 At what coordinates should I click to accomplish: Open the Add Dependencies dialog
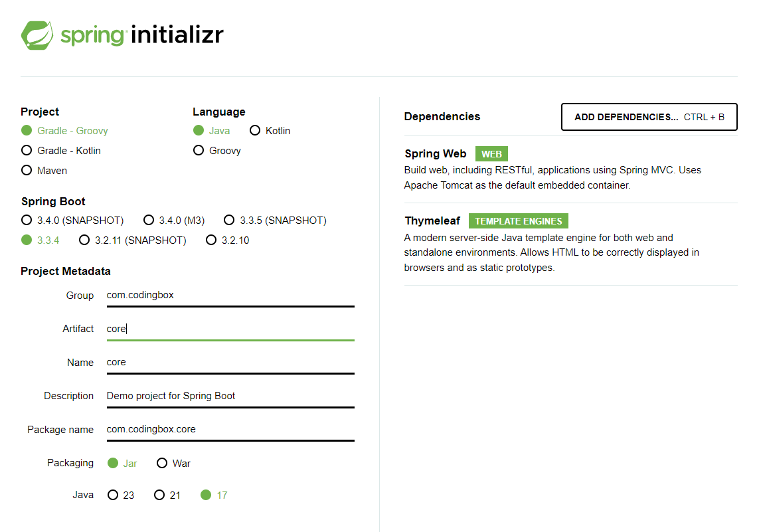649,117
